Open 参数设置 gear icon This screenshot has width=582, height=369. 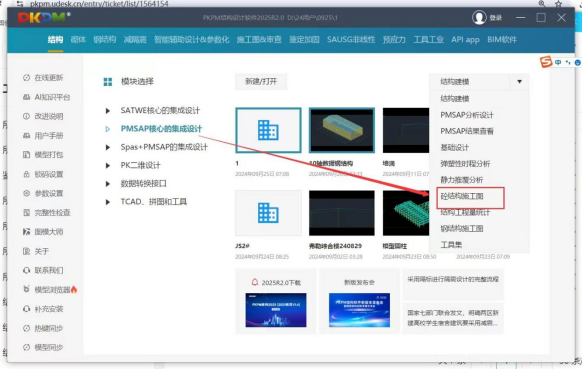[x=26, y=193]
